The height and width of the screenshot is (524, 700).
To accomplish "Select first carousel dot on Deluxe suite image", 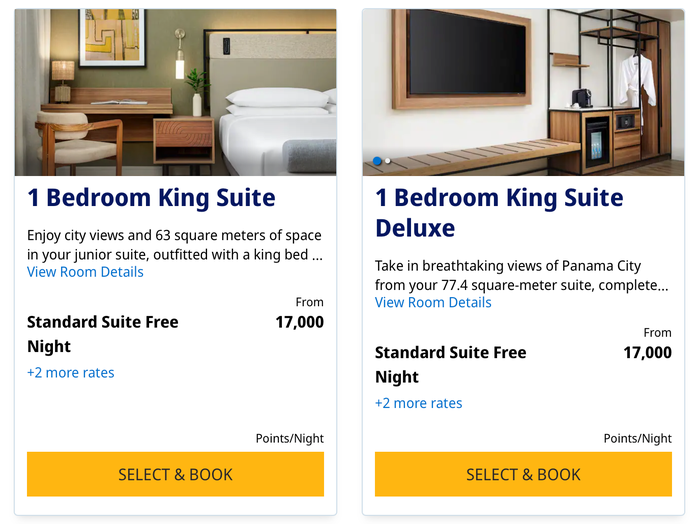I will pyautogui.click(x=377, y=161).
